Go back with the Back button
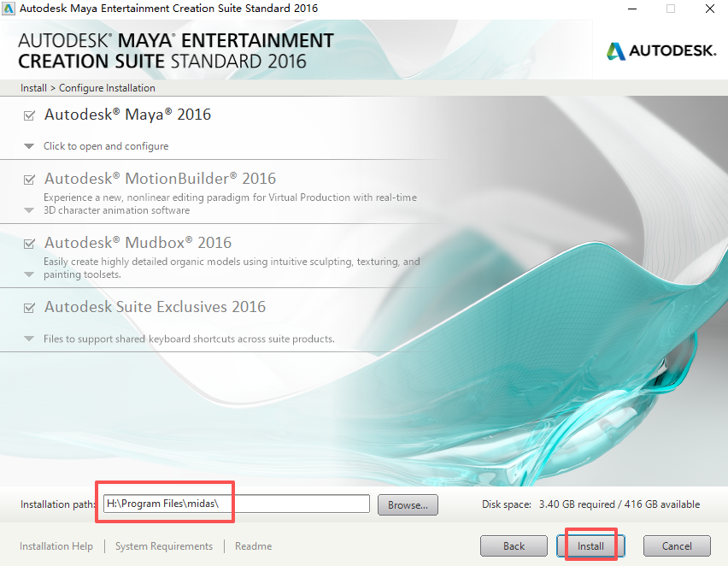Image resolution: width=728 pixels, height=566 pixels. click(514, 546)
